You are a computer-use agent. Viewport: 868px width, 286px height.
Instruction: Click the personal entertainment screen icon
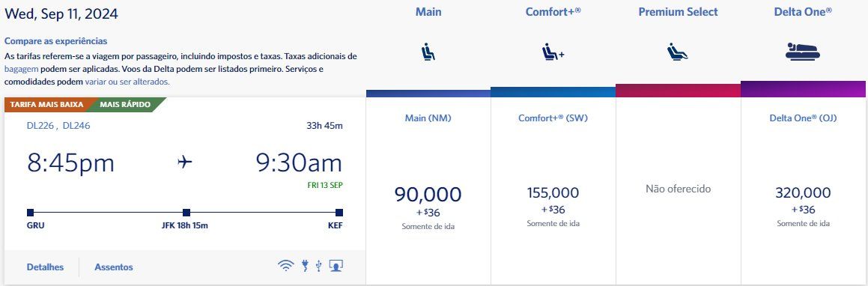336,266
